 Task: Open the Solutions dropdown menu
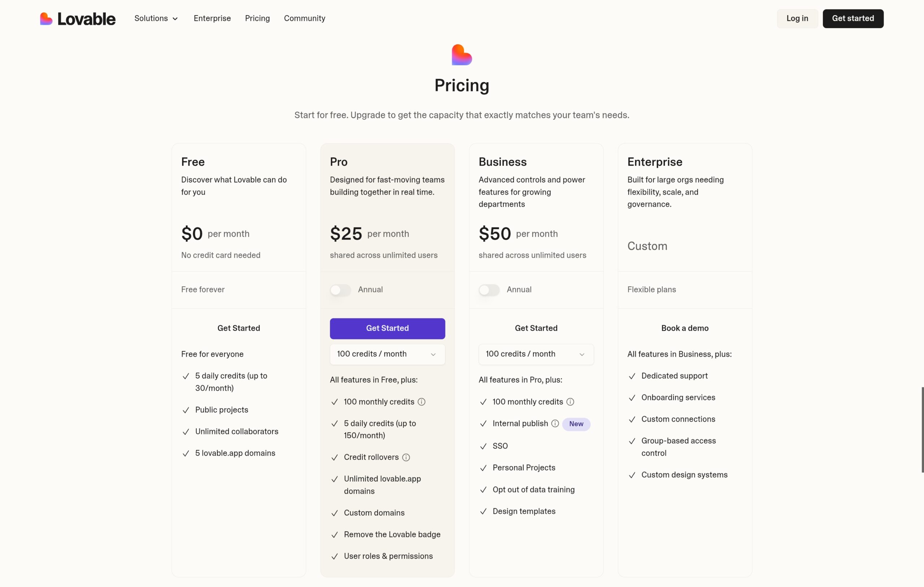[x=156, y=18]
